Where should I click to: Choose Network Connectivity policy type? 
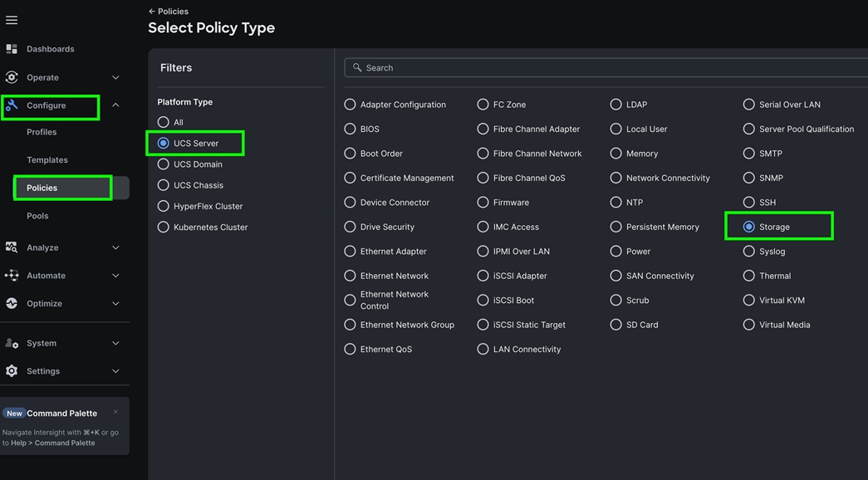[615, 178]
